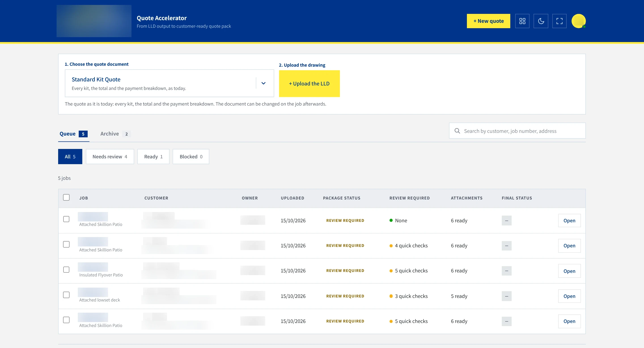644x348 pixels.
Task: Open the user profile avatar
Action: (x=578, y=21)
